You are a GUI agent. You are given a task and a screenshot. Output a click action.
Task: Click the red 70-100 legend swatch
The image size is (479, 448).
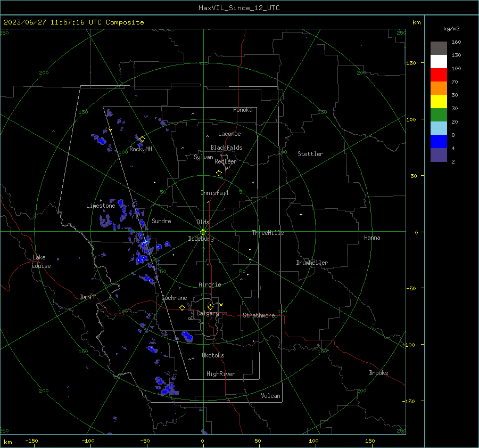tap(439, 75)
